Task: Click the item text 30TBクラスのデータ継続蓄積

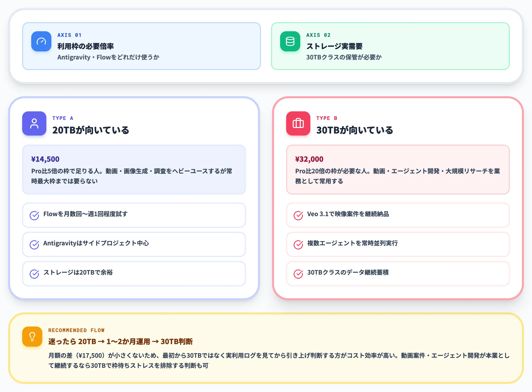Action: (348, 272)
